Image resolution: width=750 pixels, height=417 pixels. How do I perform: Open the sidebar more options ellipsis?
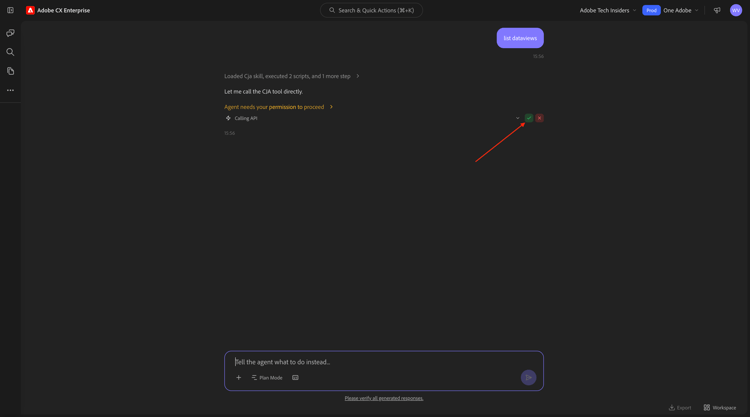tap(10, 90)
